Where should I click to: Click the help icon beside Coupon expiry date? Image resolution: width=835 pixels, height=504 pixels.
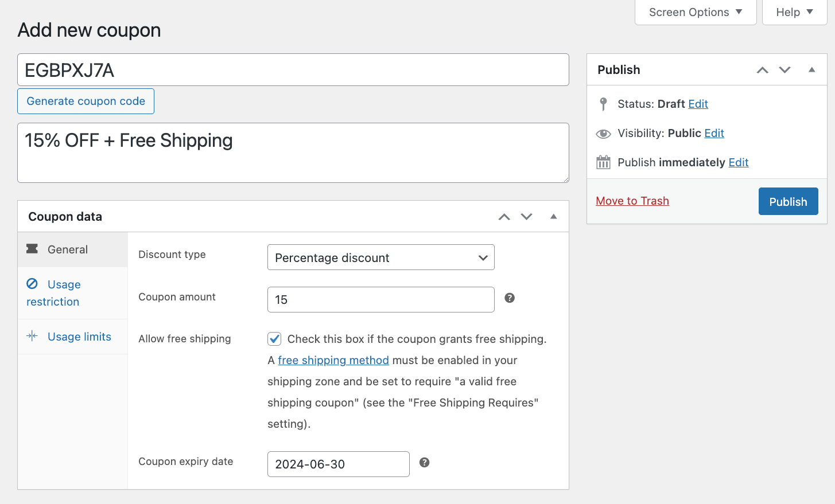425,463
